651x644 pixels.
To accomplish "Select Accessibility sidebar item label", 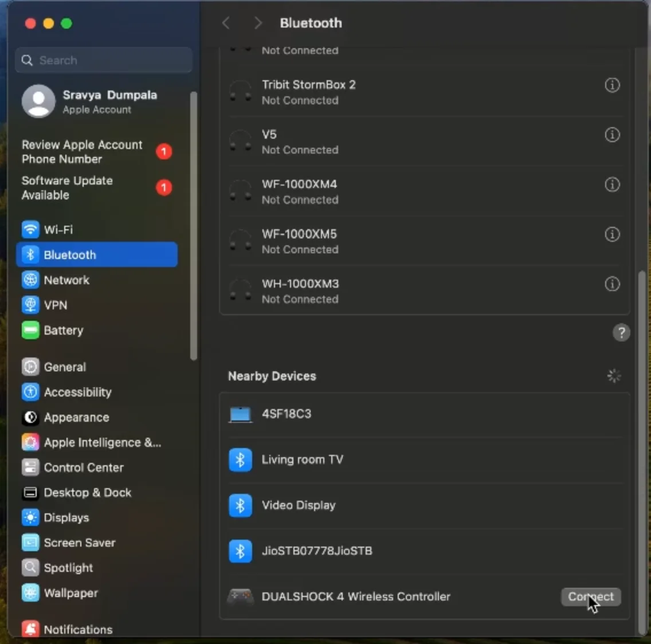I will tap(77, 392).
